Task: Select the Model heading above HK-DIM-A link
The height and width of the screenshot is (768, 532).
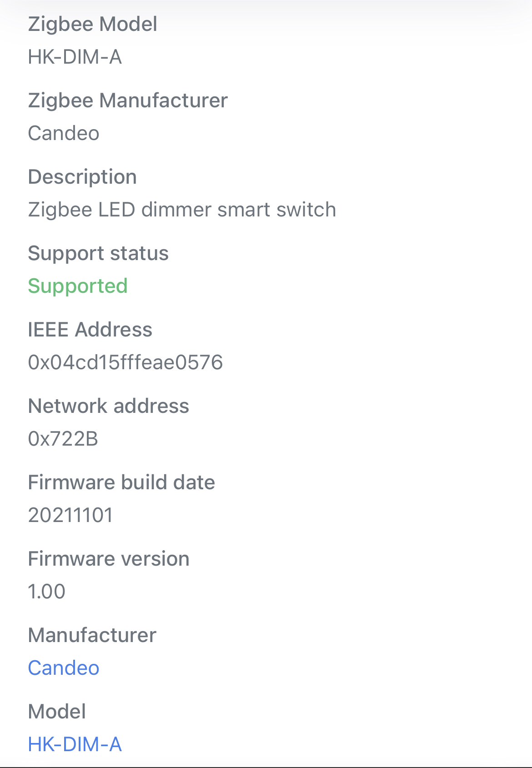Action: point(56,711)
